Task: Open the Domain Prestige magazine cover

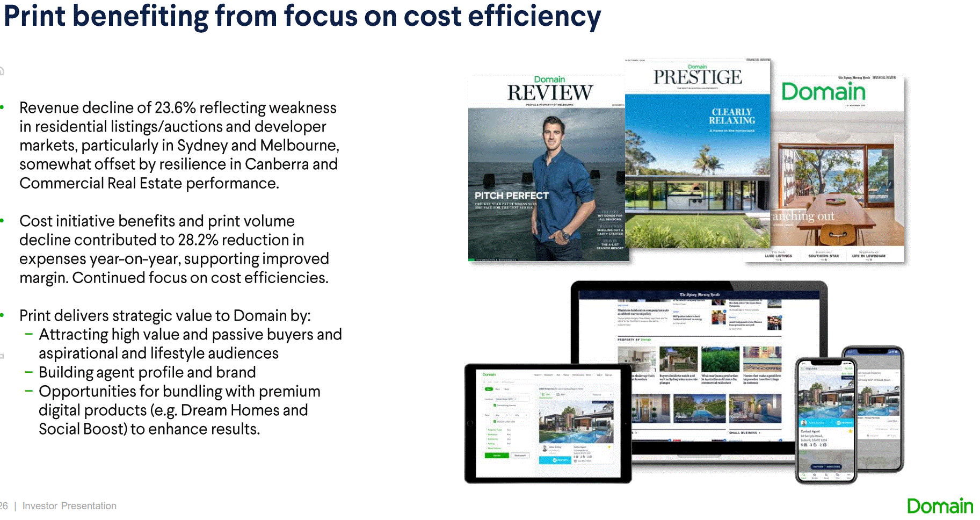Action: [x=698, y=153]
